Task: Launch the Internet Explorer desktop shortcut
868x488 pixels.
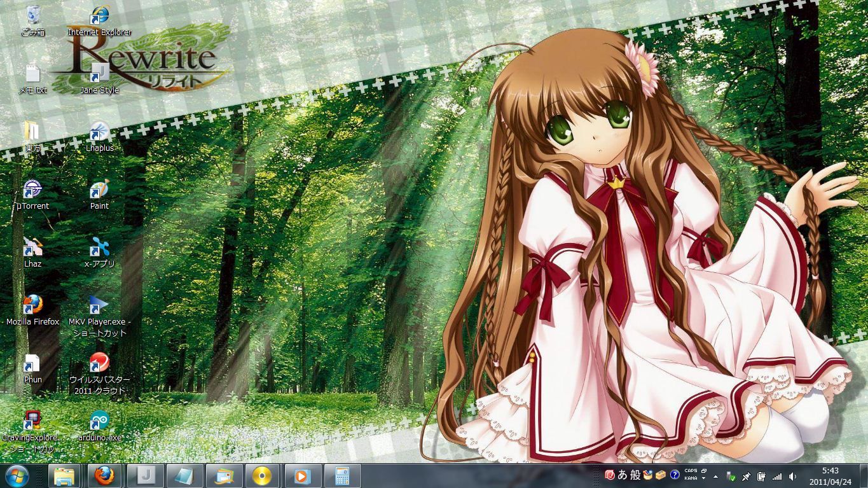Action: 99,20
